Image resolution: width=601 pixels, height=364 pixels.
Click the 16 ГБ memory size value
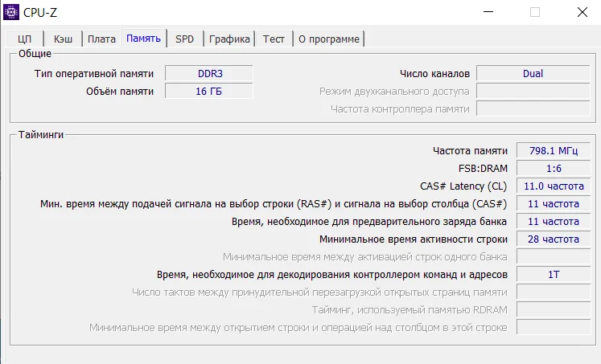click(x=209, y=91)
